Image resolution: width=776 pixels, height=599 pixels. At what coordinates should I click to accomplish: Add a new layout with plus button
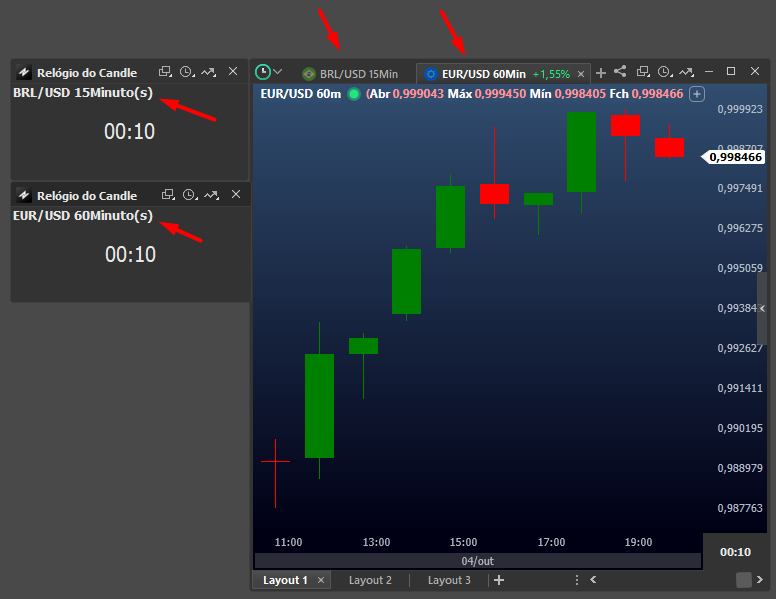(499, 580)
